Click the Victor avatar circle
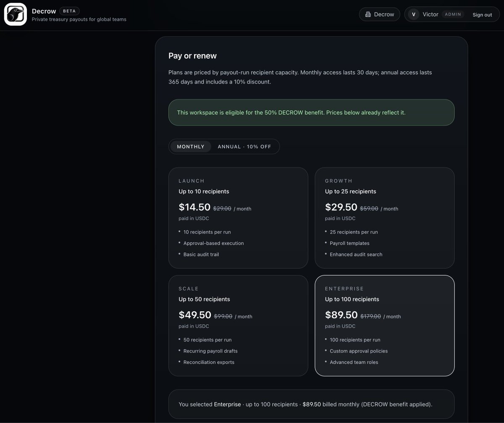This screenshot has width=504, height=423. click(414, 14)
